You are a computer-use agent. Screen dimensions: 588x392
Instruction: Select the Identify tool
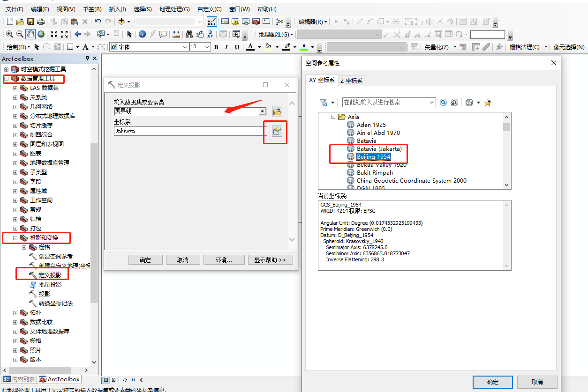[142, 34]
